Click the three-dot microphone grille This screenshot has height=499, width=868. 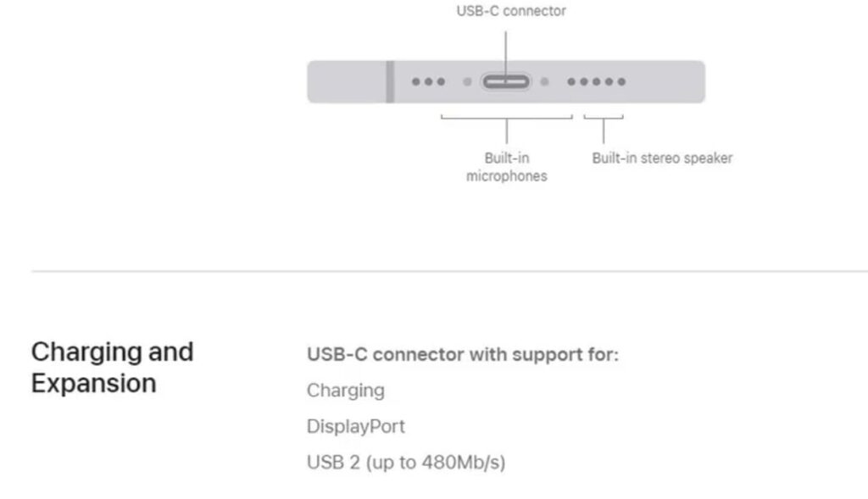coord(428,82)
